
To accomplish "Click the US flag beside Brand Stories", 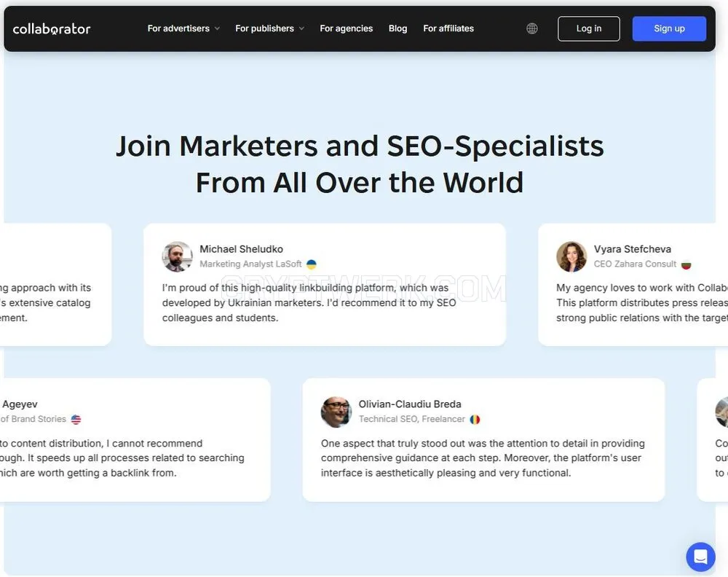I will click(x=76, y=420).
